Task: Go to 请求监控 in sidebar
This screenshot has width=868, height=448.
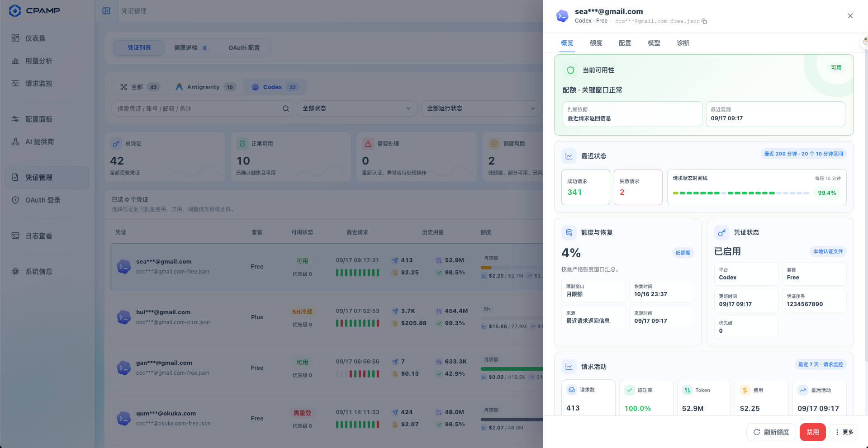Action: click(47, 83)
